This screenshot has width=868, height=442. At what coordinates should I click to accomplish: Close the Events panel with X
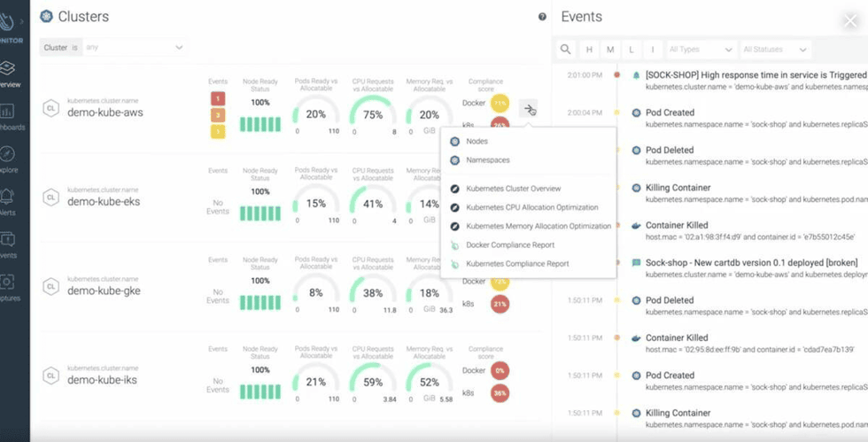pos(850,21)
